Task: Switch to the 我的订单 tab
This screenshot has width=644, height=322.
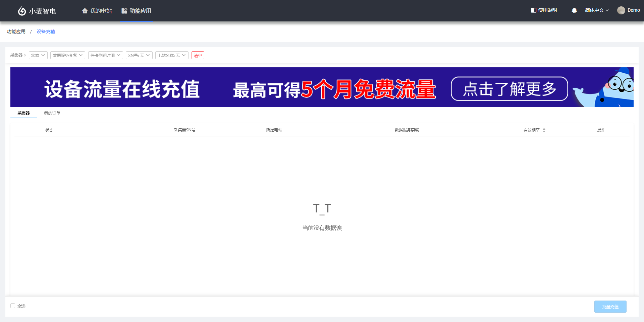Action: [x=52, y=113]
